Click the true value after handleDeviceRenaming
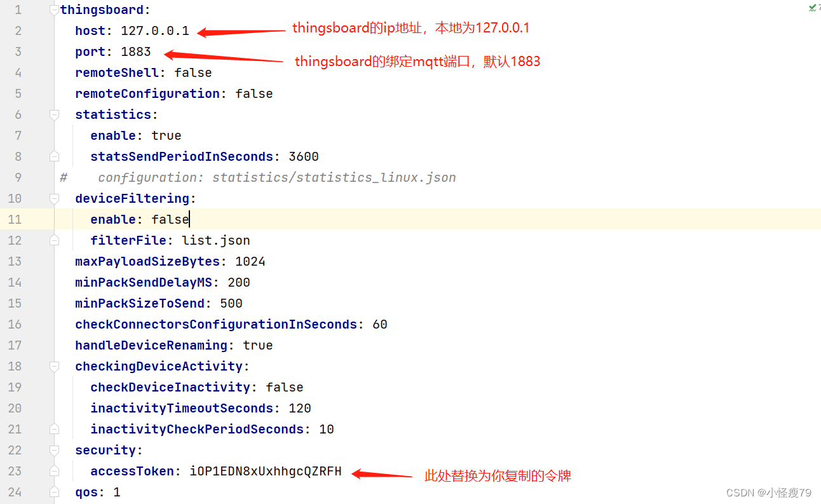Viewport: 821px width, 504px height. 258,346
